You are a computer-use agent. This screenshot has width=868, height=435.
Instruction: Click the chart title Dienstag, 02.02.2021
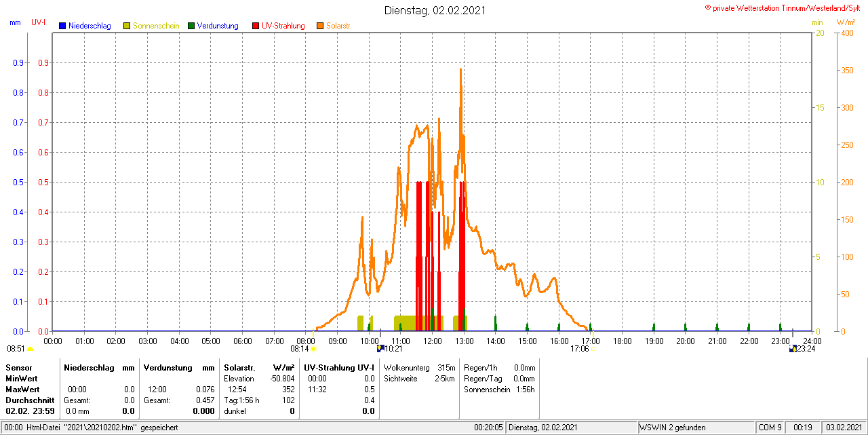click(x=435, y=10)
